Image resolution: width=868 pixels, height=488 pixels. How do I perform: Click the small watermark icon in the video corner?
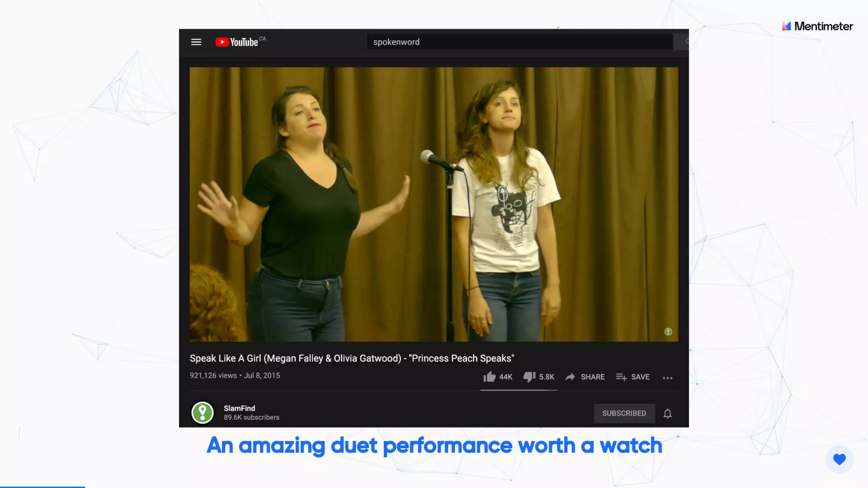668,332
